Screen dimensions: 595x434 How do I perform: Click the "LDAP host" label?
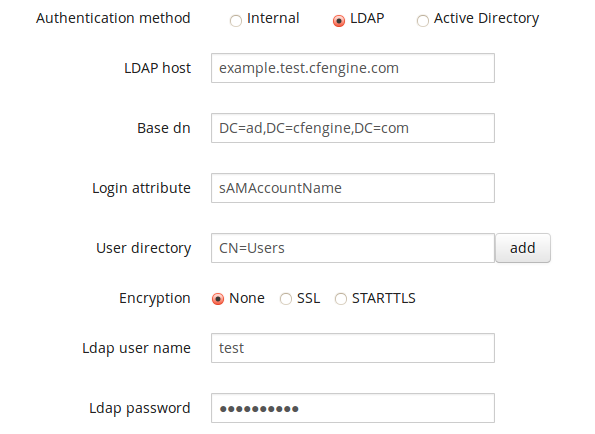pyautogui.click(x=157, y=68)
